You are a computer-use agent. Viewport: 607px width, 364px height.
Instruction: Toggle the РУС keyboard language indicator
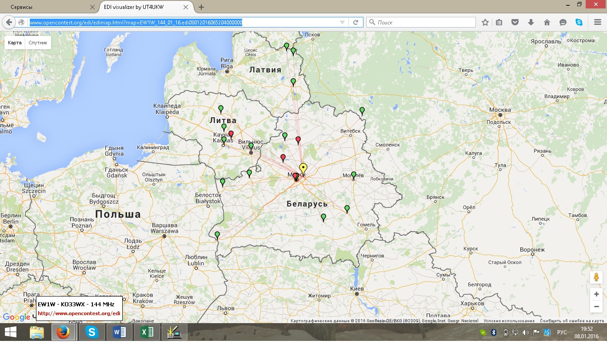pos(562,332)
